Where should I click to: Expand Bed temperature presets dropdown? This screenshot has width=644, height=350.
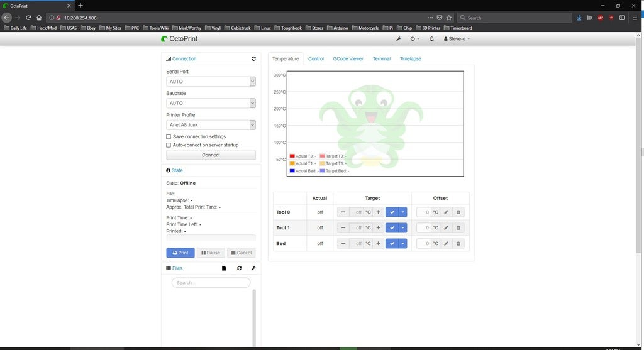(403, 243)
